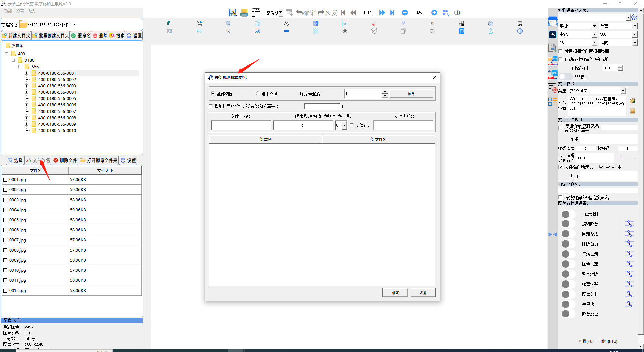Click the DPI tool icon
Screen dimensions: 644x352
[520, 24]
